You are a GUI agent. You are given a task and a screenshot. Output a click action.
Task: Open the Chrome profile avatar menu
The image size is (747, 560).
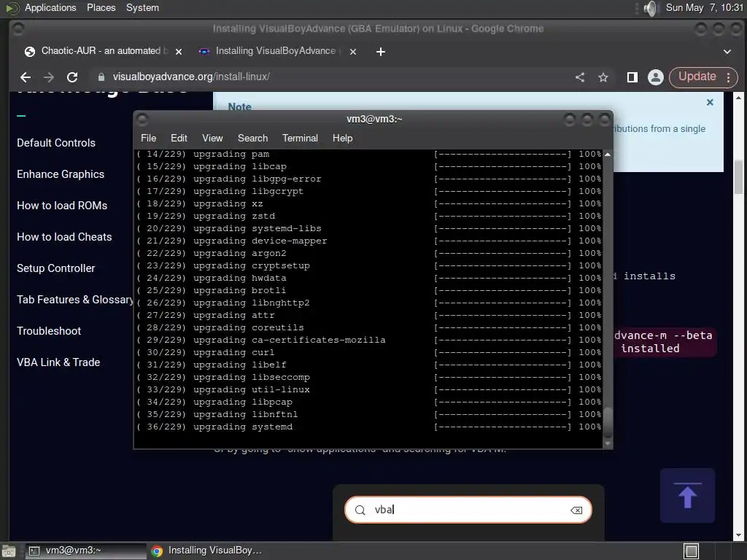coord(656,77)
